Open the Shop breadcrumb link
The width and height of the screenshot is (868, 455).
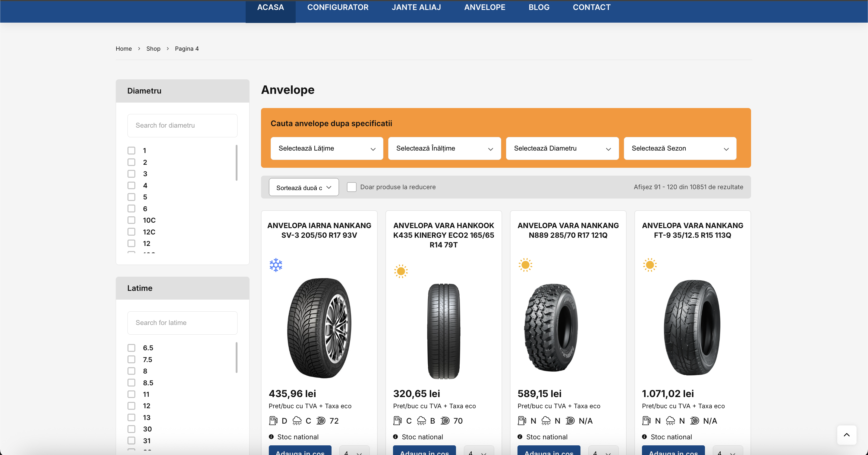point(153,48)
